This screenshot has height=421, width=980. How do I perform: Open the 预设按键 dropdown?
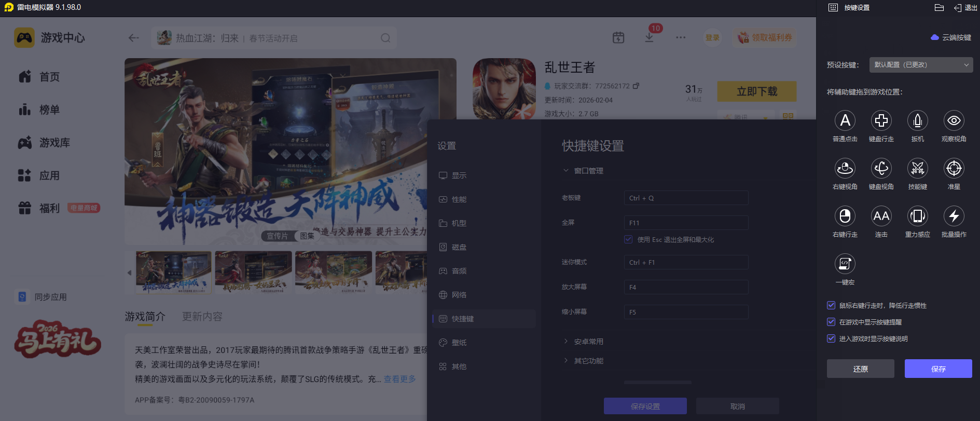tap(921, 65)
